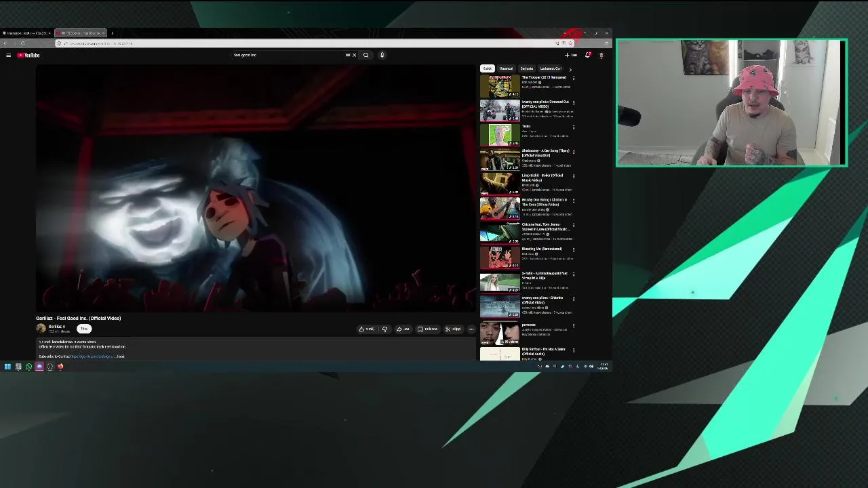
Task: Open the YouTube hamburger guide menu
Action: [x=8, y=55]
